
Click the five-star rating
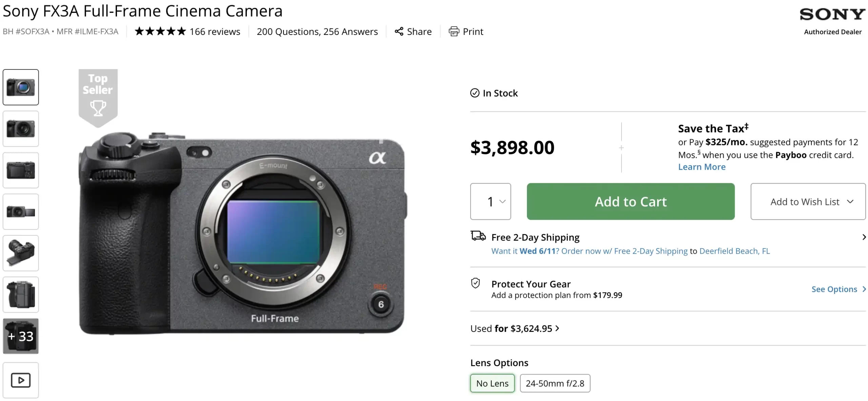(x=160, y=31)
